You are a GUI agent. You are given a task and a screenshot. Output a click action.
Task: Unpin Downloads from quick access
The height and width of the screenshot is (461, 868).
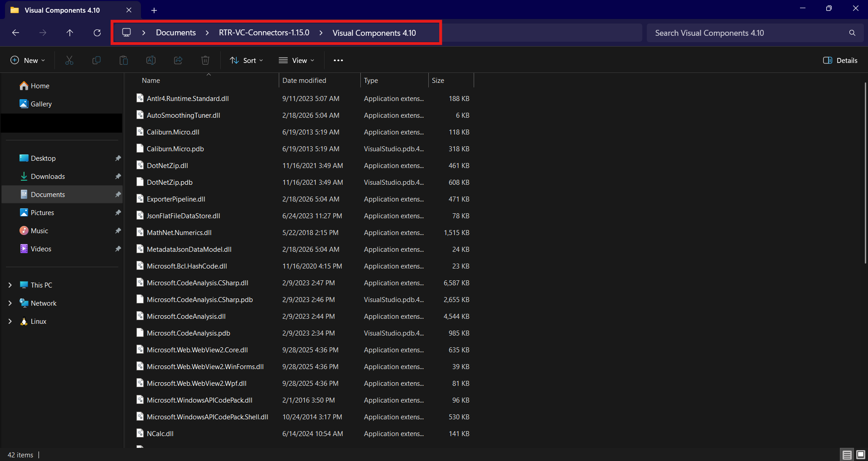coord(118,176)
